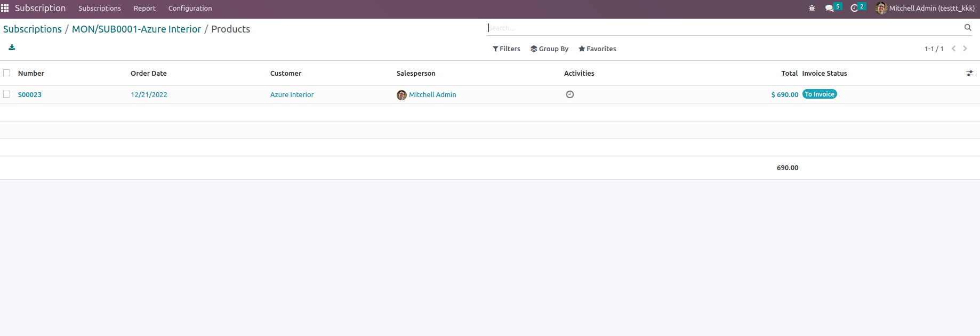Open order S00023
This screenshot has width=980, height=336.
tap(30, 94)
